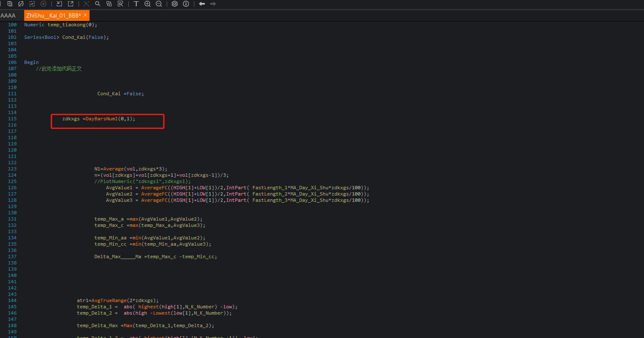Switch to the AAAA tab
This screenshot has width=644, height=338.
click(x=8, y=15)
